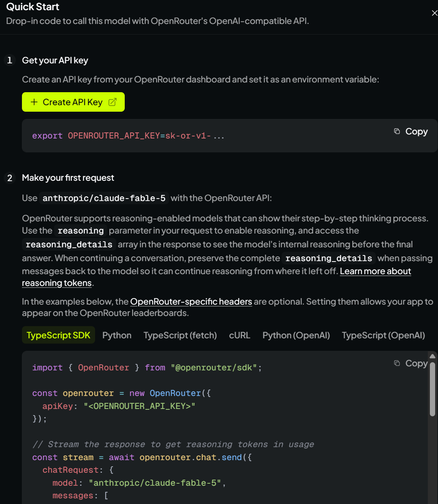Close the Quick Start panel

[434, 13]
